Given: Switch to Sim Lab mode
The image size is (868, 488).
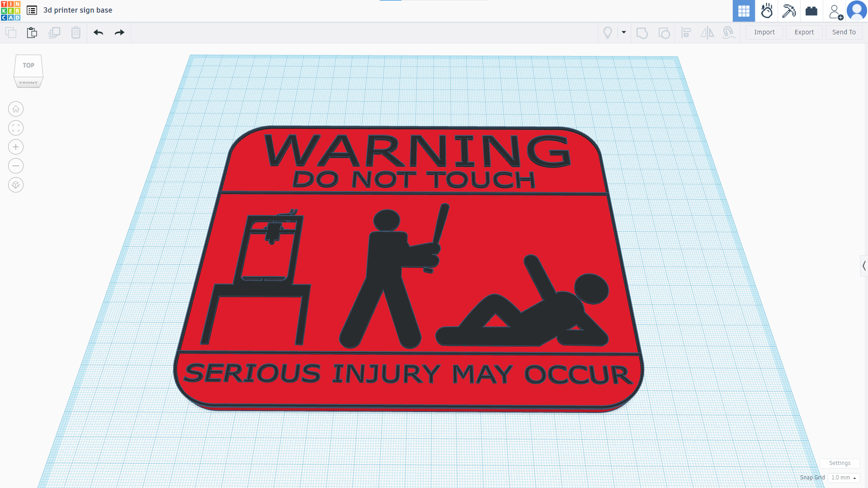Looking at the screenshot, I should [x=767, y=11].
